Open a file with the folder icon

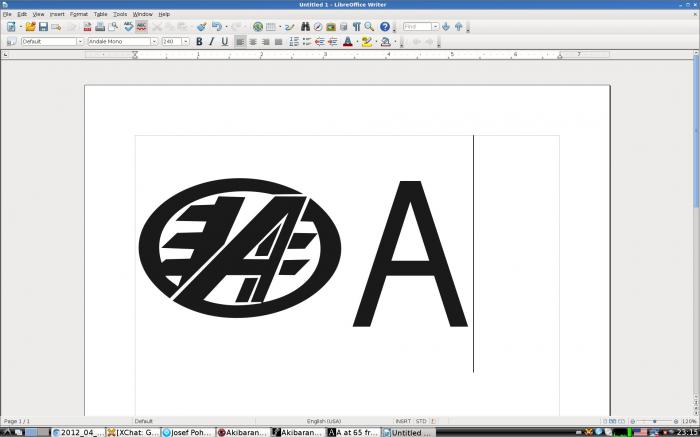30,27
